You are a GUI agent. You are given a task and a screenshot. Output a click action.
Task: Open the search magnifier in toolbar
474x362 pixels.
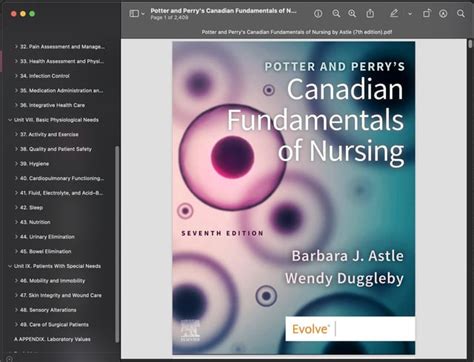click(x=461, y=14)
